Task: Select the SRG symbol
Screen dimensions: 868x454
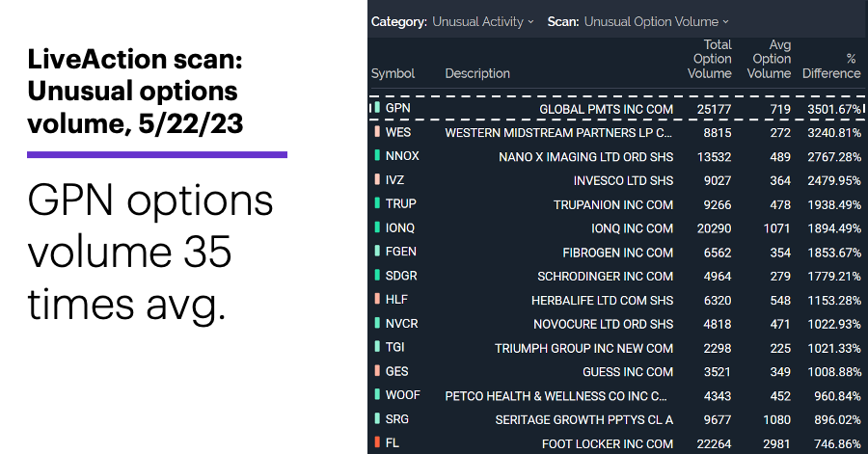Action: coord(397,419)
